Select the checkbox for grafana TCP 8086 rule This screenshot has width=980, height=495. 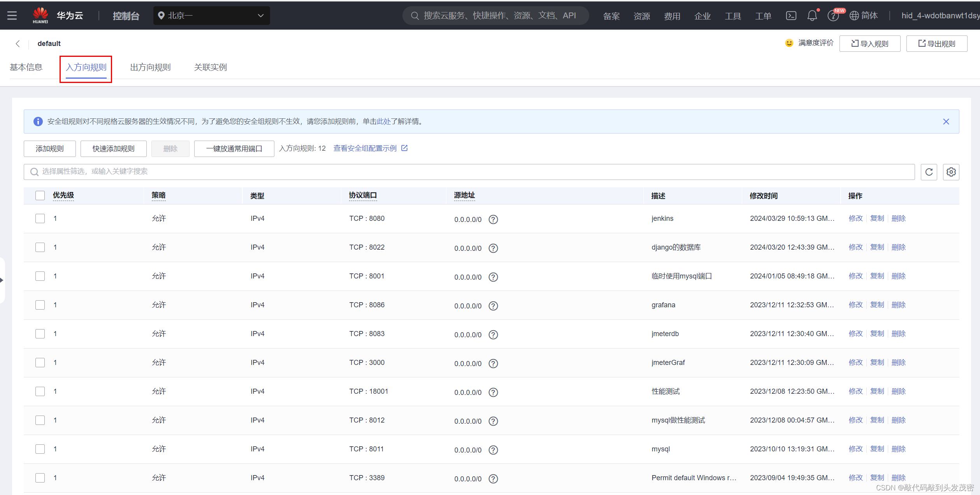(40, 304)
